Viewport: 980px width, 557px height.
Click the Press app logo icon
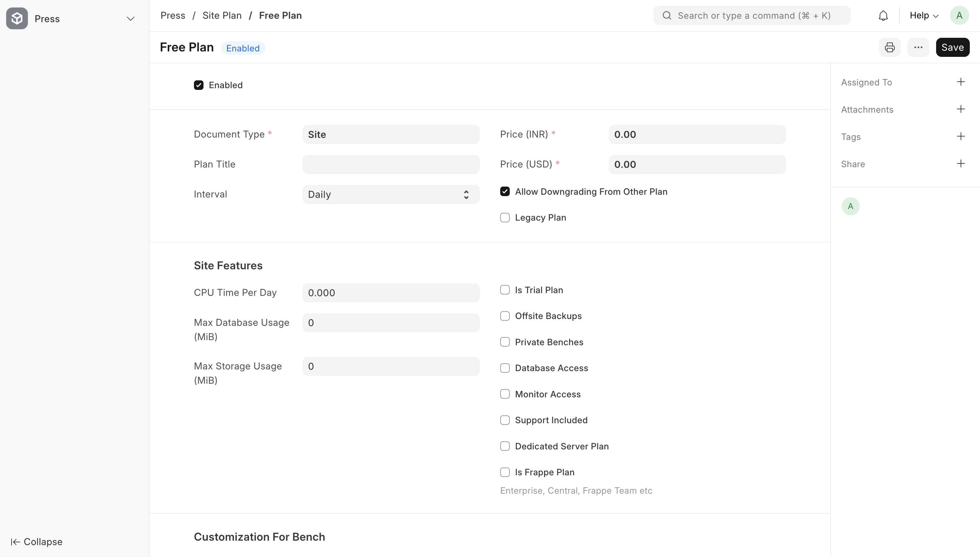pyautogui.click(x=17, y=18)
